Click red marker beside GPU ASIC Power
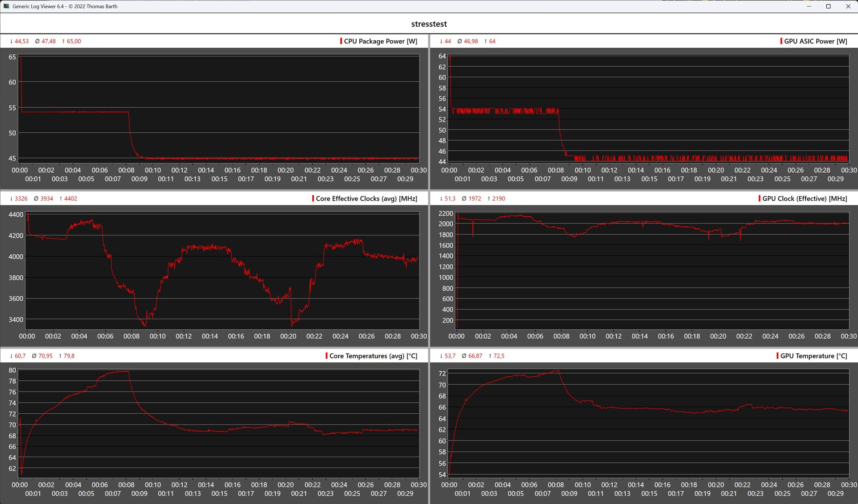The width and height of the screenshot is (858, 504). 781,41
